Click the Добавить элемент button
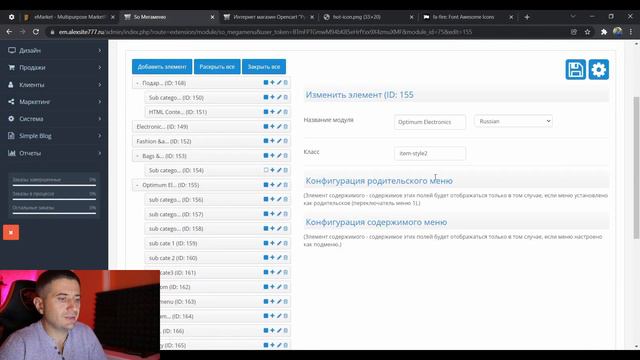Viewport: 640px width, 360px height. 162,67
